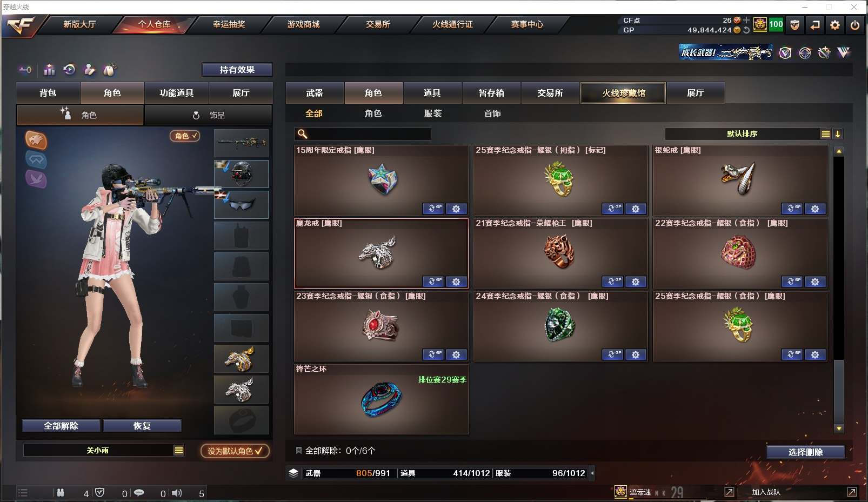Open the settings gear in top bar
Viewport: 868px width, 502px height.
coord(835,25)
